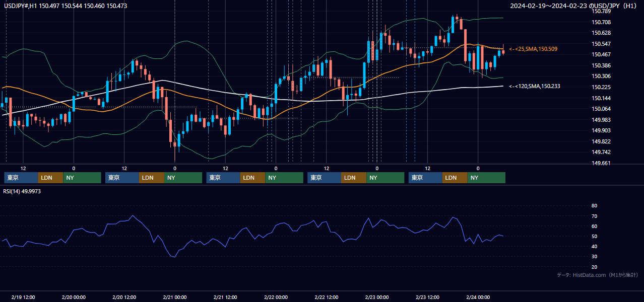Select the NY session box for 2/20
The height and width of the screenshot is (302, 644).
point(183,178)
